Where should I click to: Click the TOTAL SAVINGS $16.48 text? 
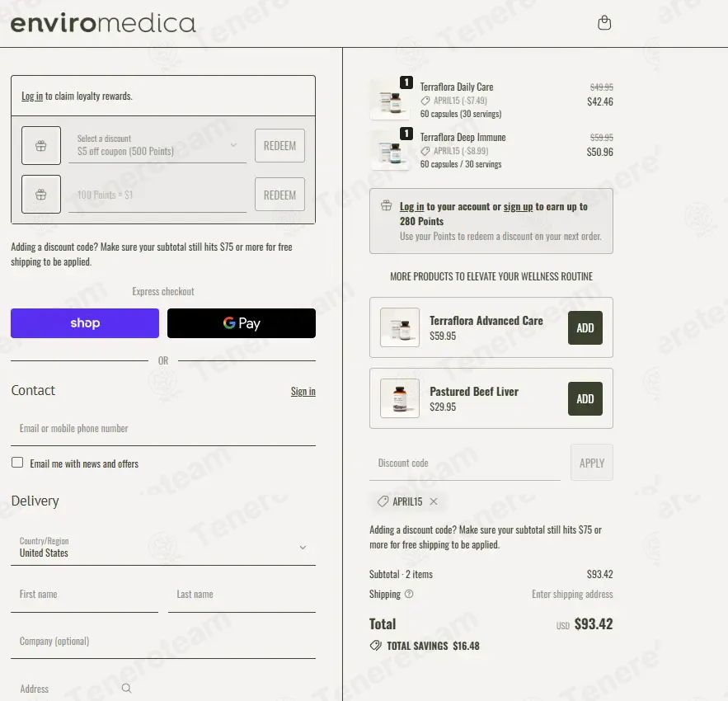point(433,646)
